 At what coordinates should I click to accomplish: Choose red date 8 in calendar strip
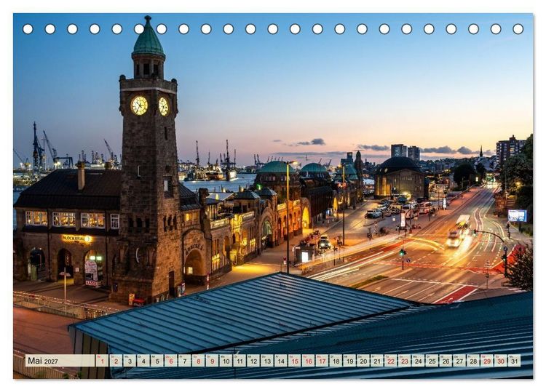coord(199,361)
